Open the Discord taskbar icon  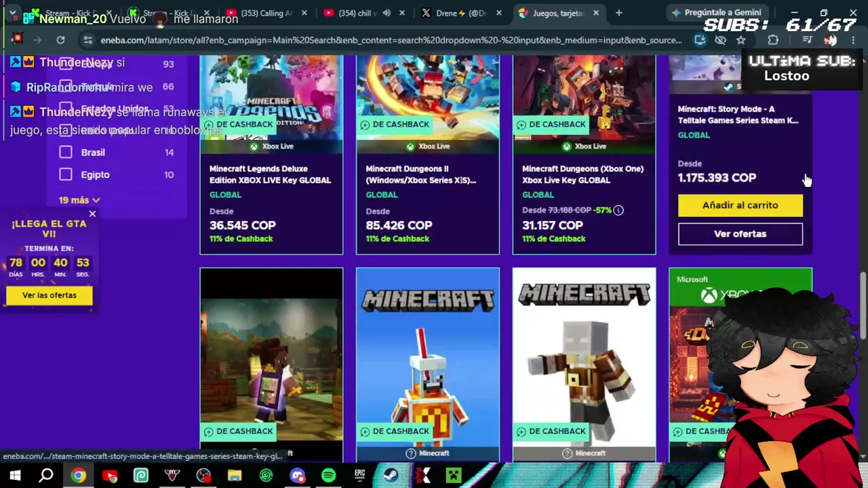[x=297, y=476]
